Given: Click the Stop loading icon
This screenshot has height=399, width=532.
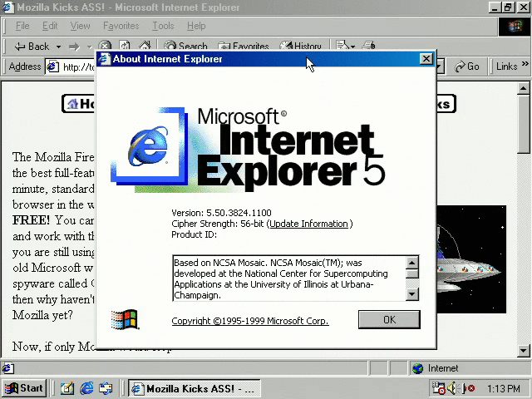Looking at the screenshot, I should [x=105, y=46].
